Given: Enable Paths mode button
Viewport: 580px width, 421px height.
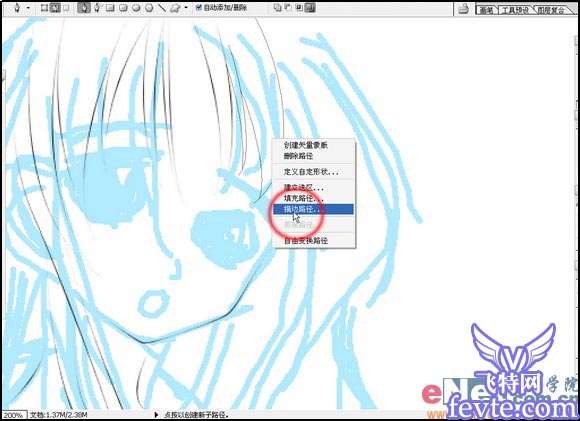Looking at the screenshot, I should click(x=55, y=7).
